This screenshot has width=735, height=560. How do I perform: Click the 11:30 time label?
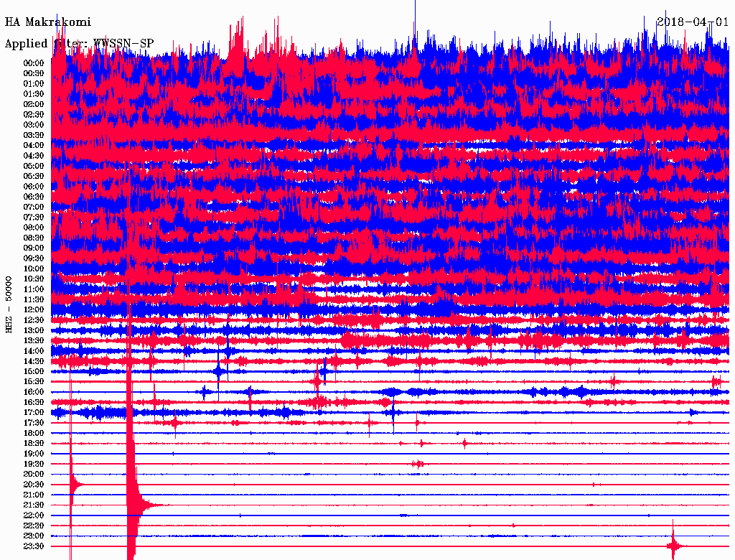click(34, 299)
